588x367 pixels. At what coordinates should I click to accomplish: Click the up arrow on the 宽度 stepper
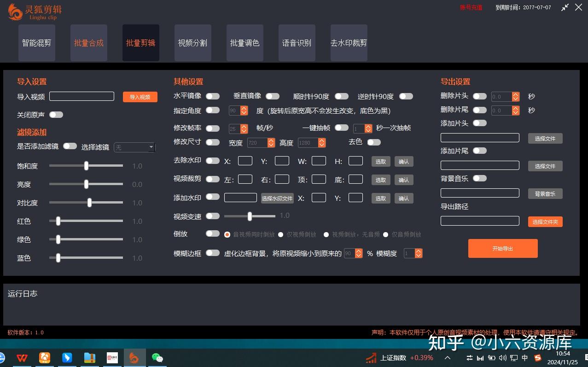click(270, 140)
